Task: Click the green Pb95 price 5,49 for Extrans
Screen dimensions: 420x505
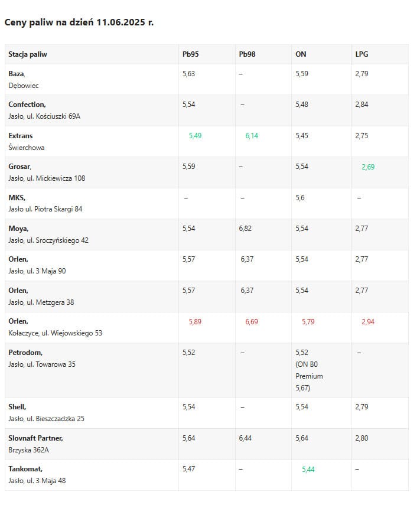Action: pos(195,136)
